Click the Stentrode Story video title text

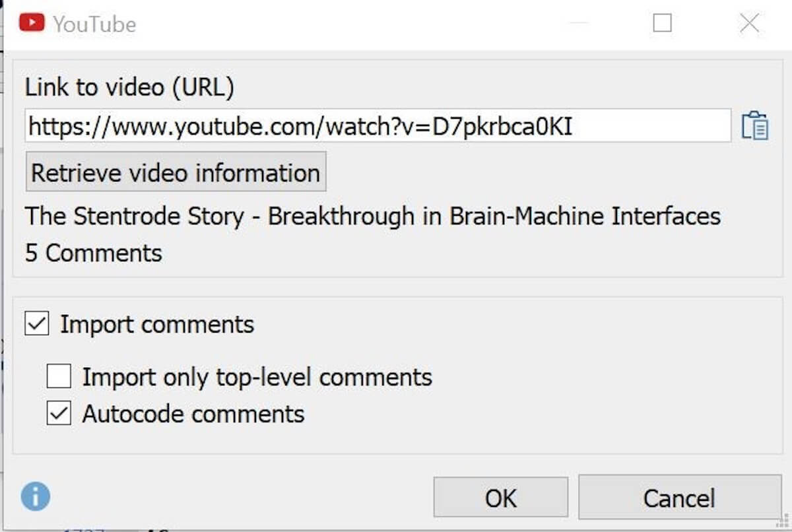pos(373,216)
